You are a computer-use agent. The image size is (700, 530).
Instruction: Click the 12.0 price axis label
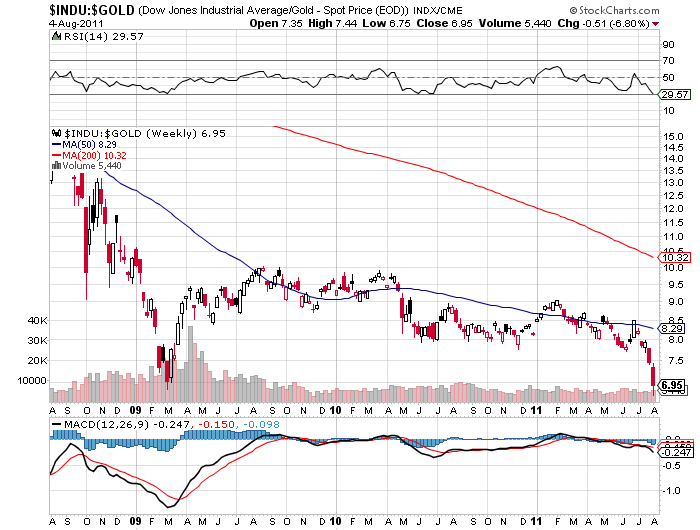pyautogui.click(x=674, y=209)
